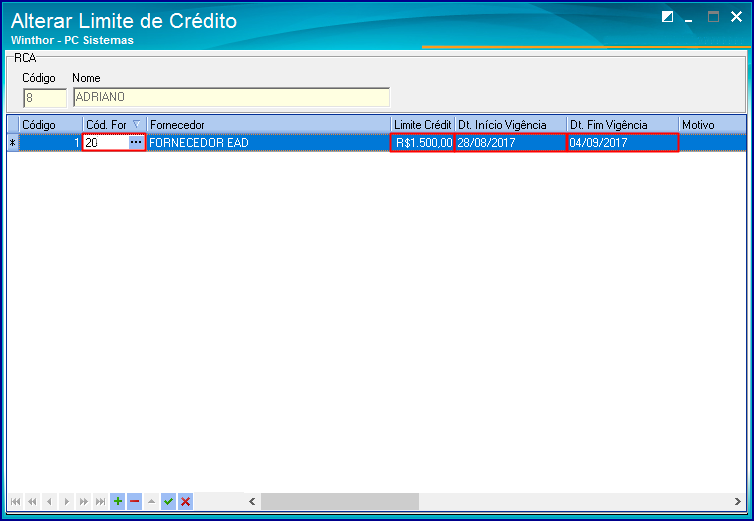The height and width of the screenshot is (521, 754).
Task: Click the RCA Código field
Action: (x=45, y=98)
